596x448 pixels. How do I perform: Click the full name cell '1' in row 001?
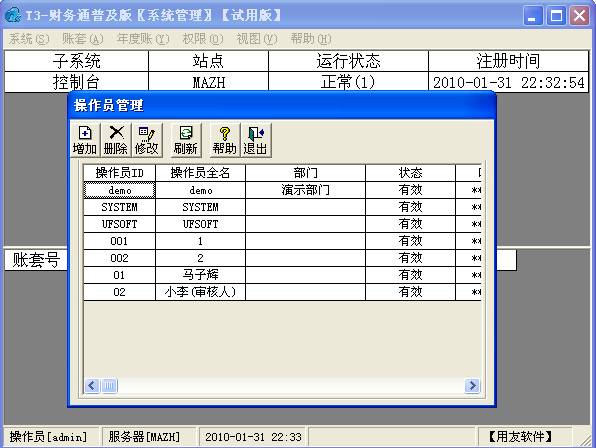201,241
